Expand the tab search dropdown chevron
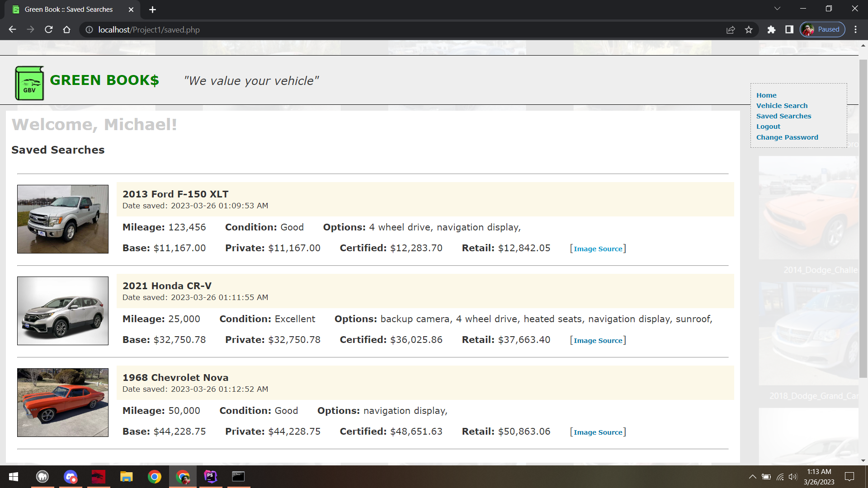Screen dimensions: 868x488 (777, 9)
